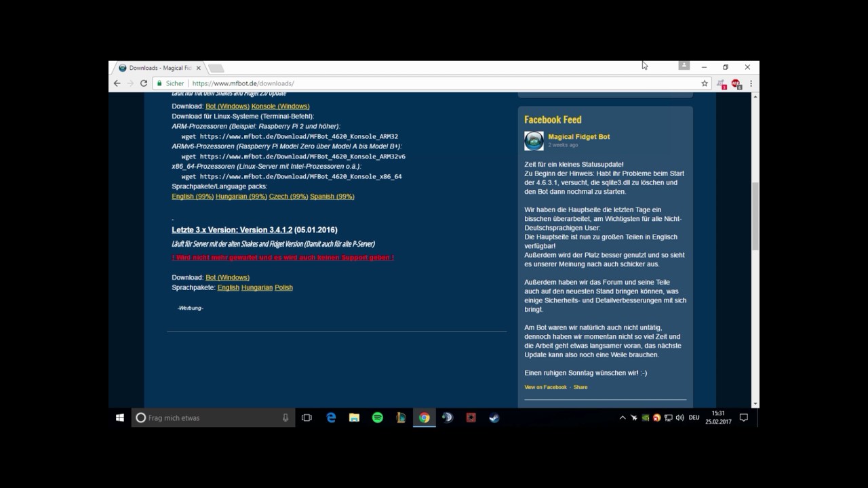The height and width of the screenshot is (488, 868).
Task: Click the scrollbar up arrow
Action: pos(755,98)
